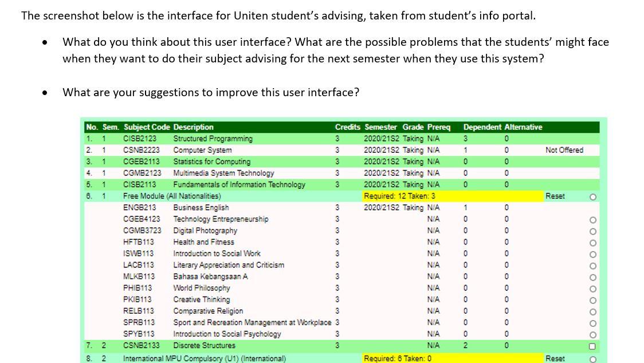Click the Structured Programming description
Image resolution: width=644 pixels, height=363 pixels.
[213, 139]
